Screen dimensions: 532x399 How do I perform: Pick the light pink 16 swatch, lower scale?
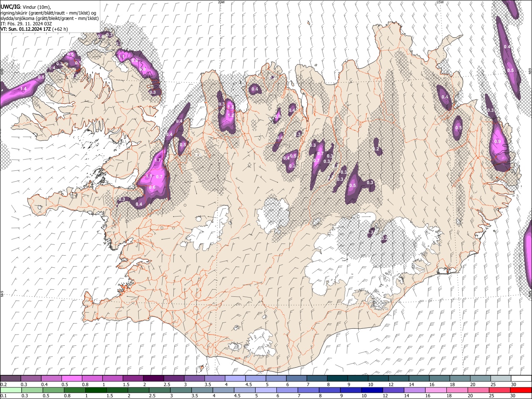pyautogui.click(x=435, y=390)
